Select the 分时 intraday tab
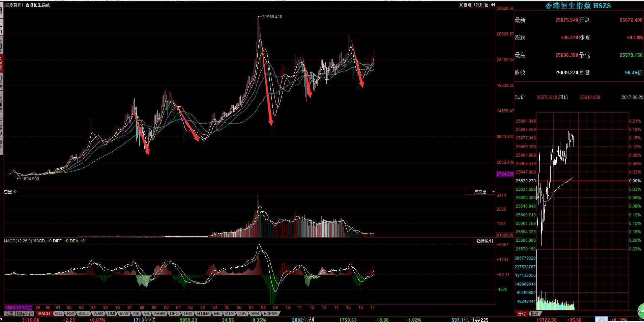The image size is (644, 322). tap(521, 314)
